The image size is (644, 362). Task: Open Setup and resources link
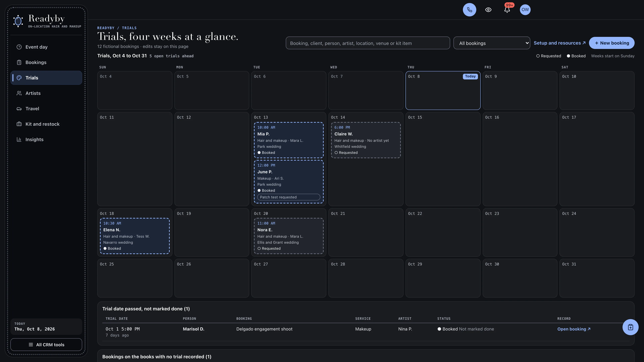point(559,43)
